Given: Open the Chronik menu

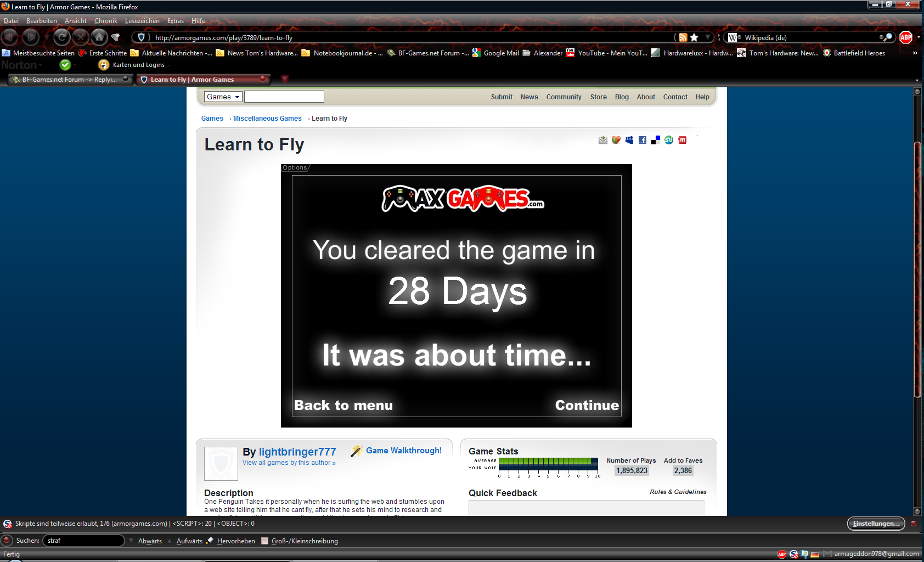Looking at the screenshot, I should 106,21.
